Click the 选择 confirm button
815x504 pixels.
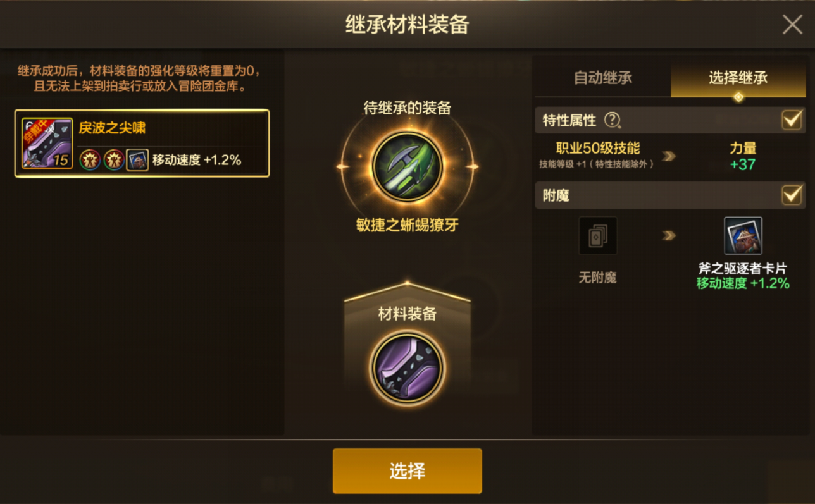407,471
